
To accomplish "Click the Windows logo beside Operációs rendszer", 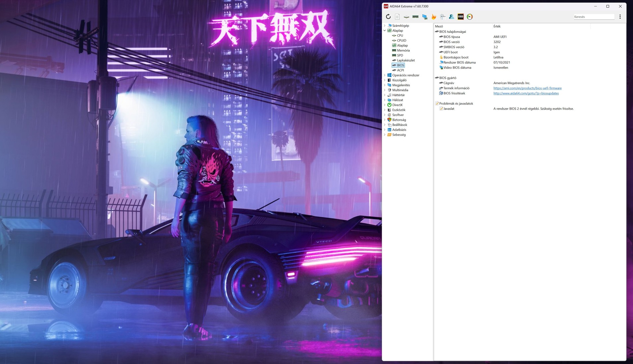I will 389,75.
